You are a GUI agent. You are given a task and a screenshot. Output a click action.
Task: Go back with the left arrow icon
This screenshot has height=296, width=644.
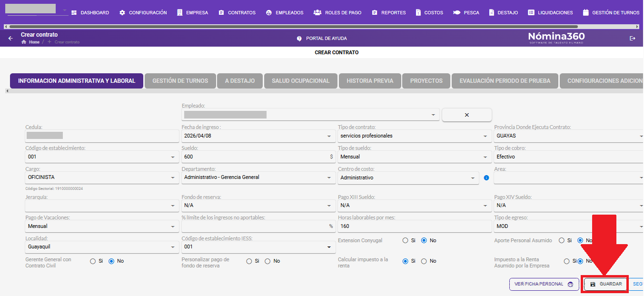[x=10, y=38]
